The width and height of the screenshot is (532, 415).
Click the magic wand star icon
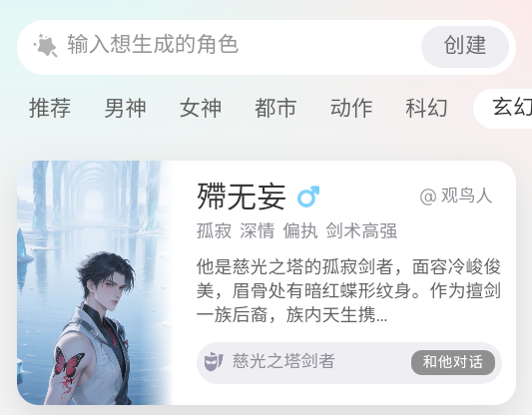[46, 45]
